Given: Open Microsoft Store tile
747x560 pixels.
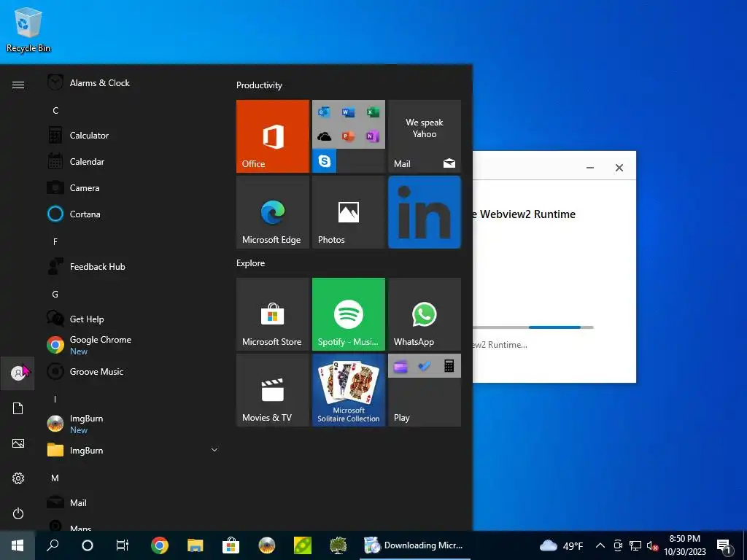Looking at the screenshot, I should [273, 314].
